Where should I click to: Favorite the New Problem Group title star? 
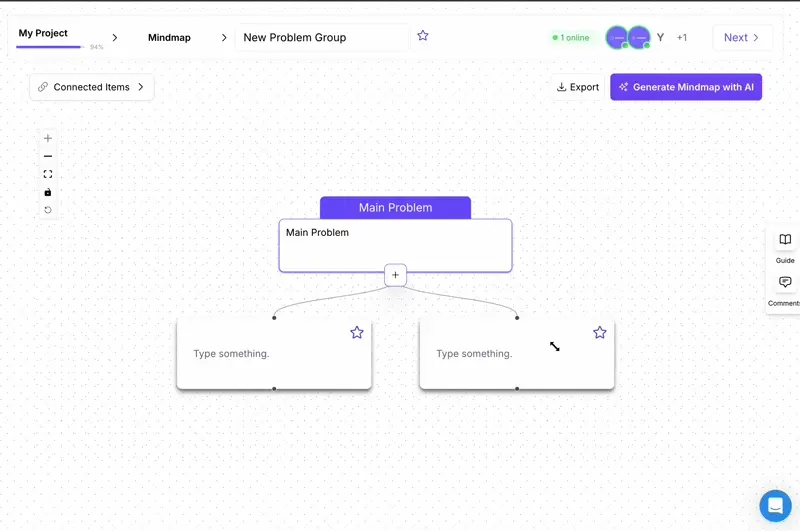tap(423, 36)
